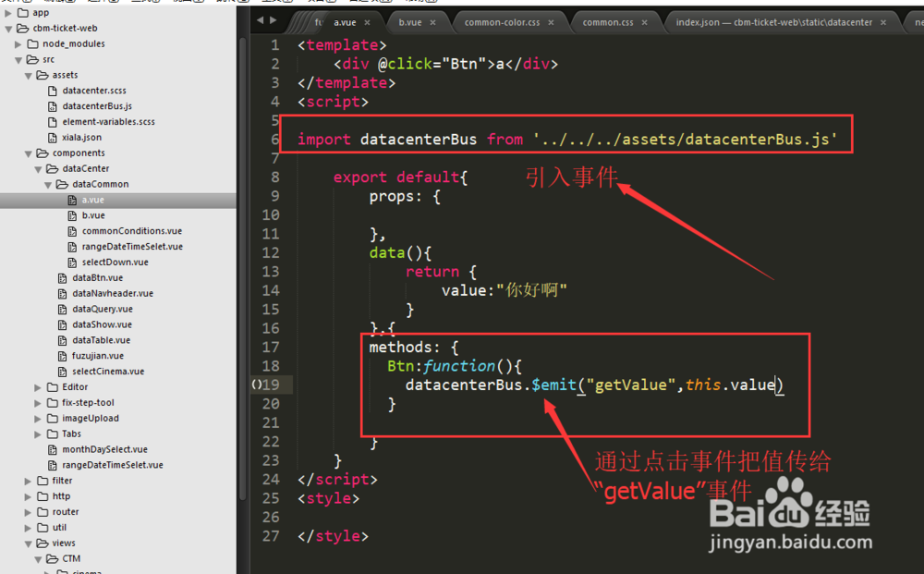
Task: Open rangeDateTimeSelet.vue under dataCommon
Action: [132, 247]
